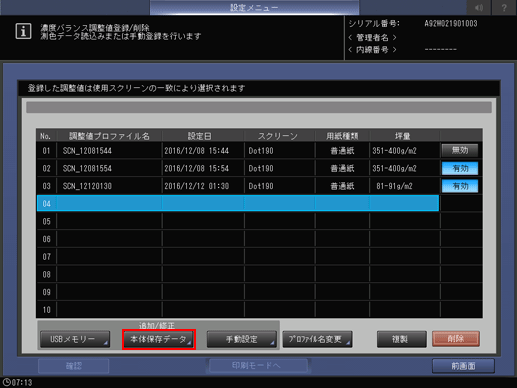Viewport: 517px width, 388px height.
Task: Toggle the 有効 button for SCN_12081554
Action: tap(460, 168)
